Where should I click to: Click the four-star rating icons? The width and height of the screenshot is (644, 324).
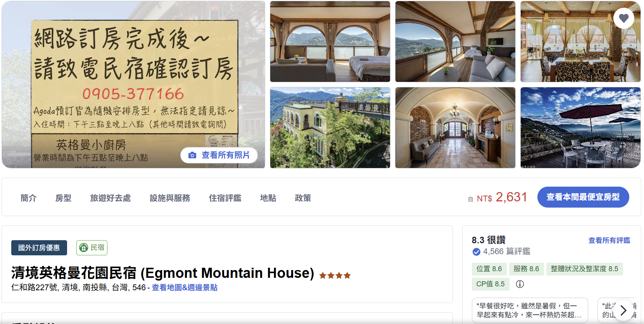point(335,275)
